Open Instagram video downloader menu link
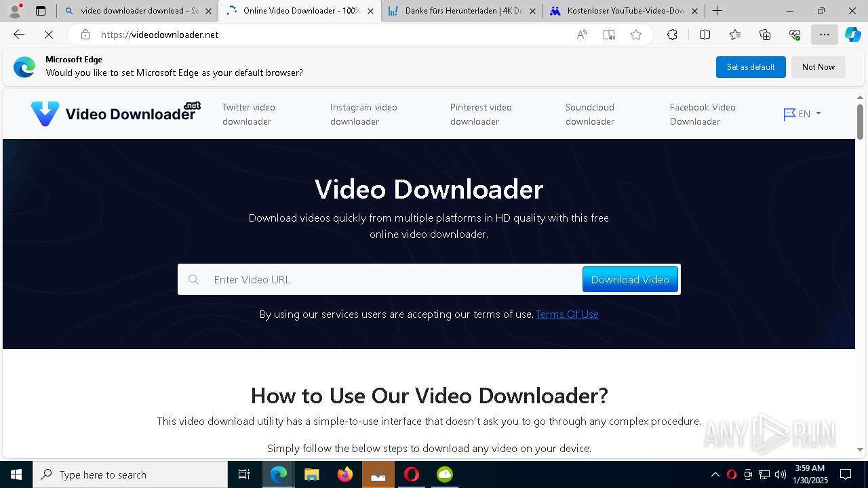The width and height of the screenshot is (868, 488). click(363, 114)
